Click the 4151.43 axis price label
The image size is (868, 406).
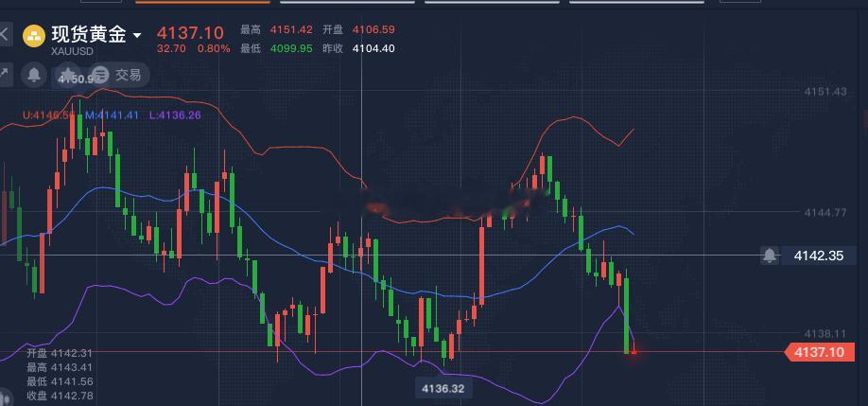[x=825, y=92]
